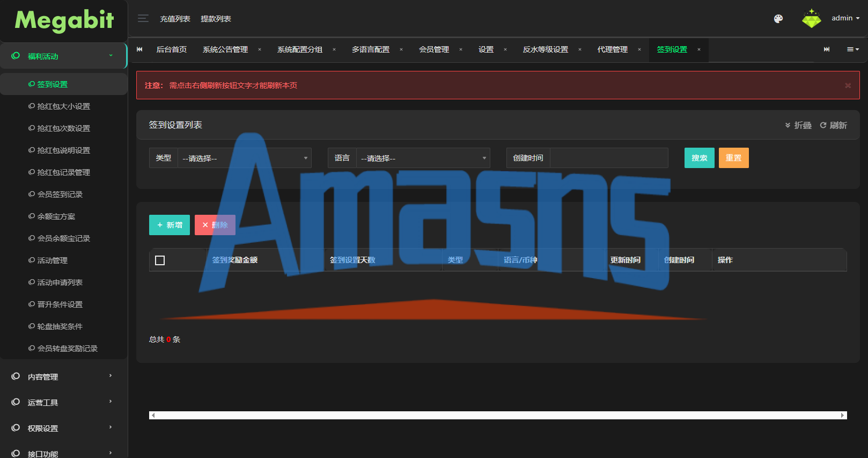Click the 新增 add button
The height and width of the screenshot is (458, 868).
[170, 225]
